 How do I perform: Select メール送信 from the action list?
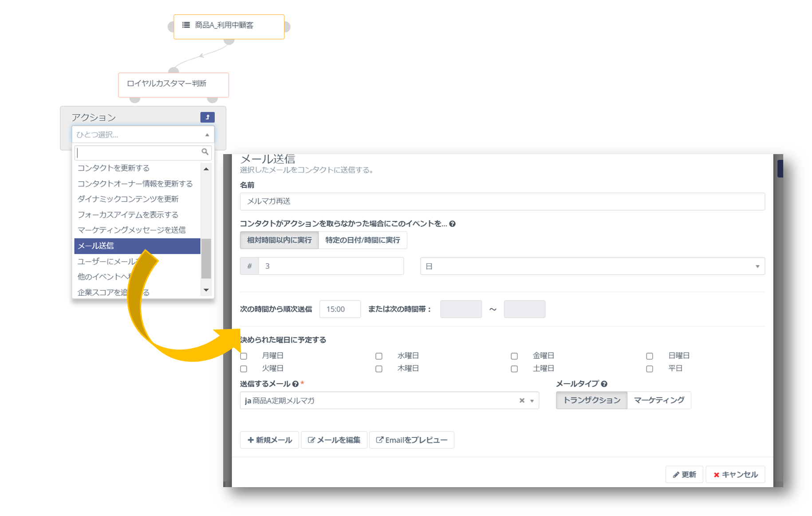(x=137, y=246)
